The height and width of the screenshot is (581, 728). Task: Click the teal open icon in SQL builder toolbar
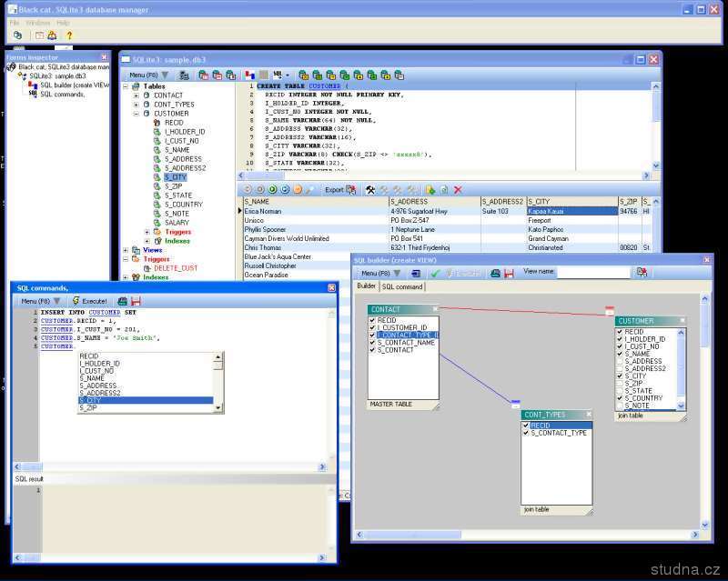(x=495, y=274)
